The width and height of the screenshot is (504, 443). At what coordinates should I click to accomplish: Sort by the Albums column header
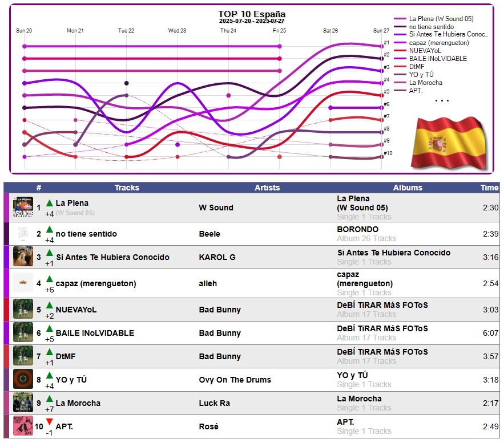click(408, 188)
